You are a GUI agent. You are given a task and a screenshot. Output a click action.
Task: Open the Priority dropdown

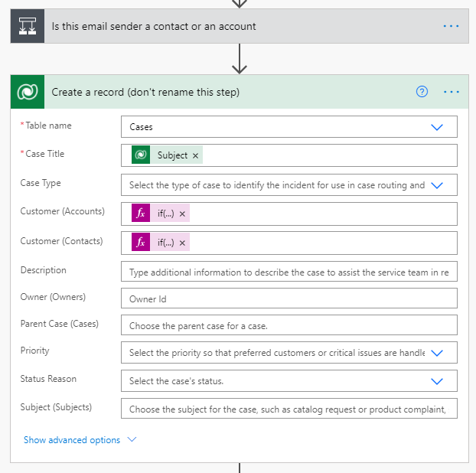coord(437,353)
